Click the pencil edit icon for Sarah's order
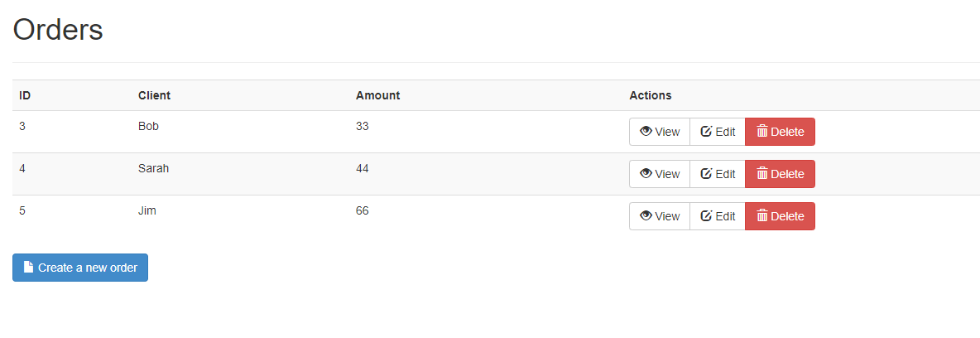Screen dimensions: 980x338 tap(706, 174)
